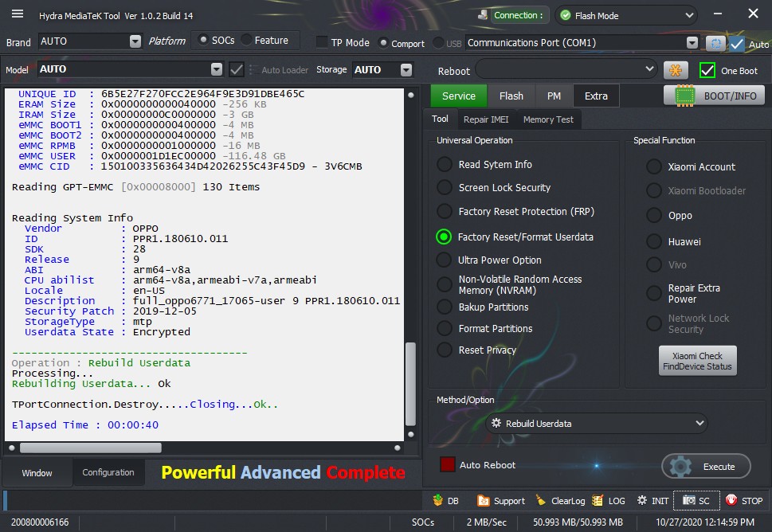Viewport: 772px width, 532px height.
Task: Click the Support folder icon
Action: click(483, 500)
